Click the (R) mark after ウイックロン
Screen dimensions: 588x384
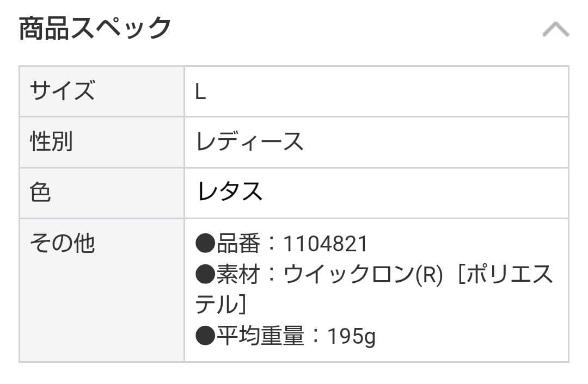pyautogui.click(x=429, y=275)
